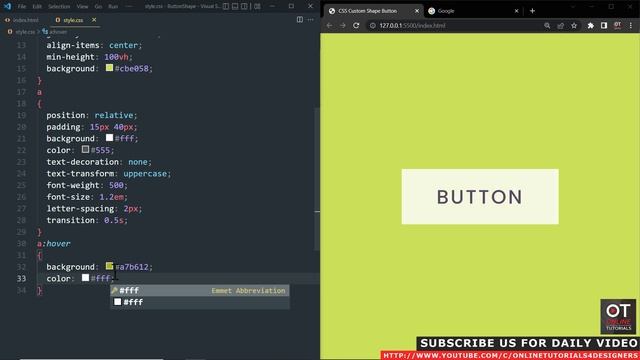
Task: Open the Go menu in VS Code
Action: click(x=98, y=7)
